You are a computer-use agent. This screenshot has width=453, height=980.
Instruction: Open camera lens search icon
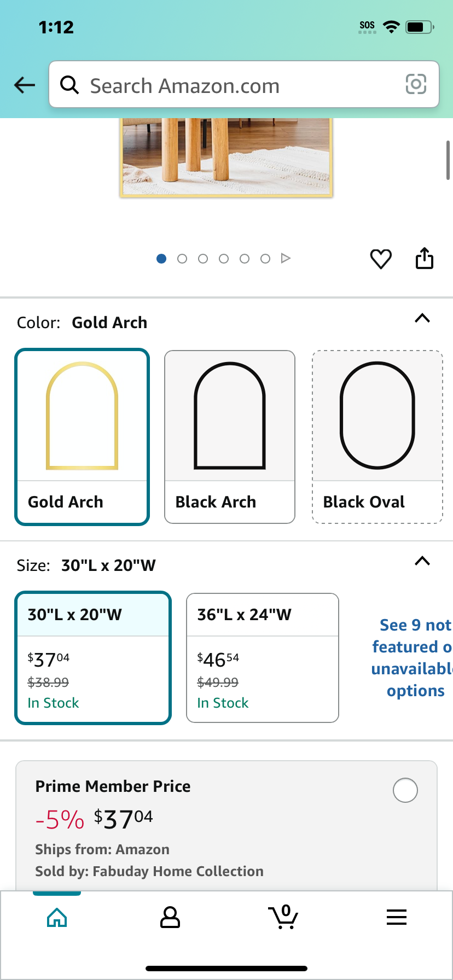click(416, 84)
